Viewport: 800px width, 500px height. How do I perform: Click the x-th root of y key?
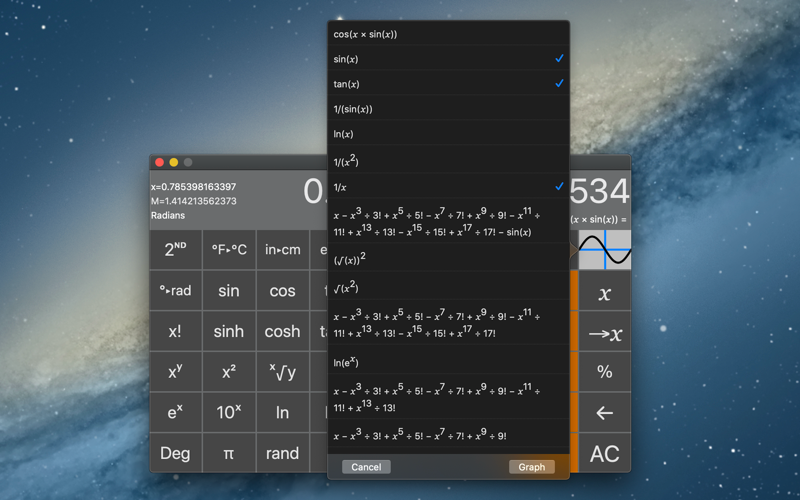click(283, 372)
